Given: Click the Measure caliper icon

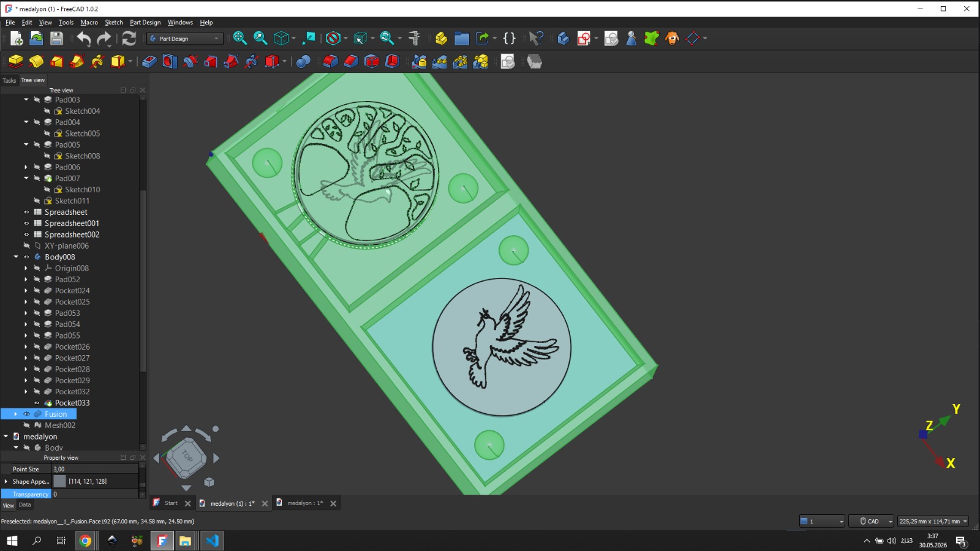Looking at the screenshot, I should (415, 39).
